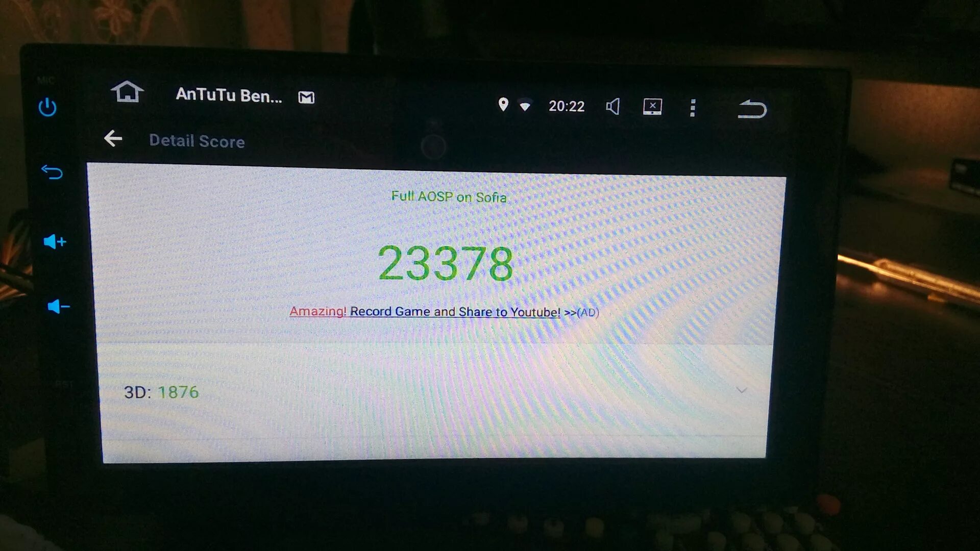Click the power button icon
Image resolution: width=980 pixels, height=551 pixels.
click(46, 106)
